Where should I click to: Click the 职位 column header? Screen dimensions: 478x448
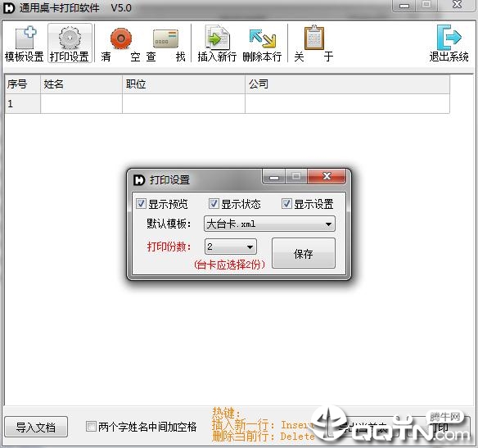184,84
